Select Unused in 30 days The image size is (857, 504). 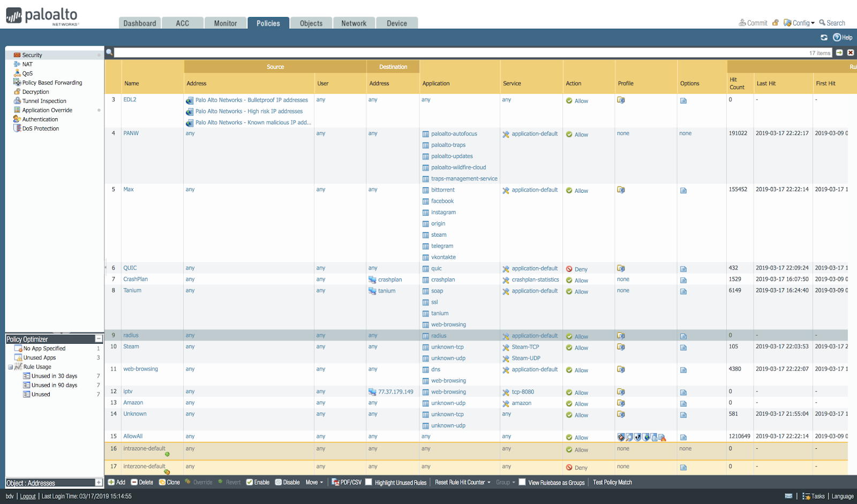coord(54,375)
